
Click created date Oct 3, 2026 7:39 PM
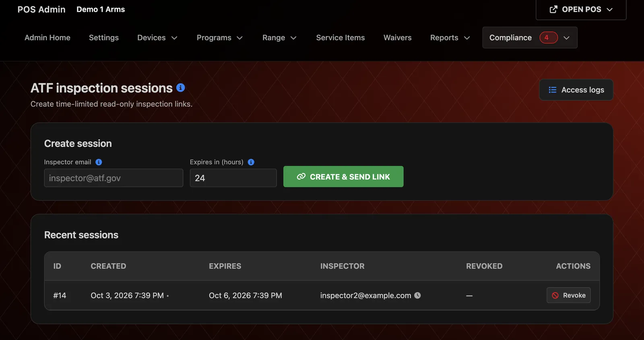(x=127, y=295)
